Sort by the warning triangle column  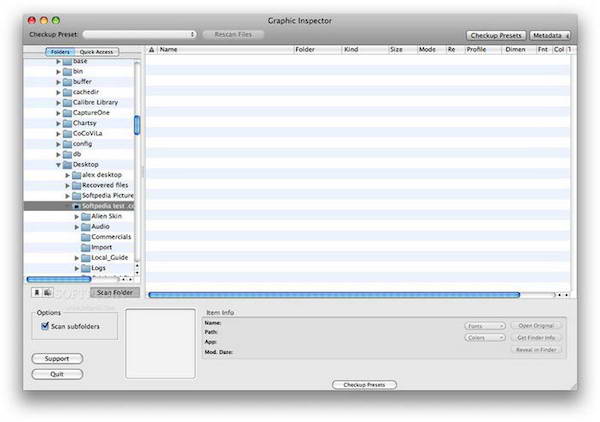pos(152,50)
